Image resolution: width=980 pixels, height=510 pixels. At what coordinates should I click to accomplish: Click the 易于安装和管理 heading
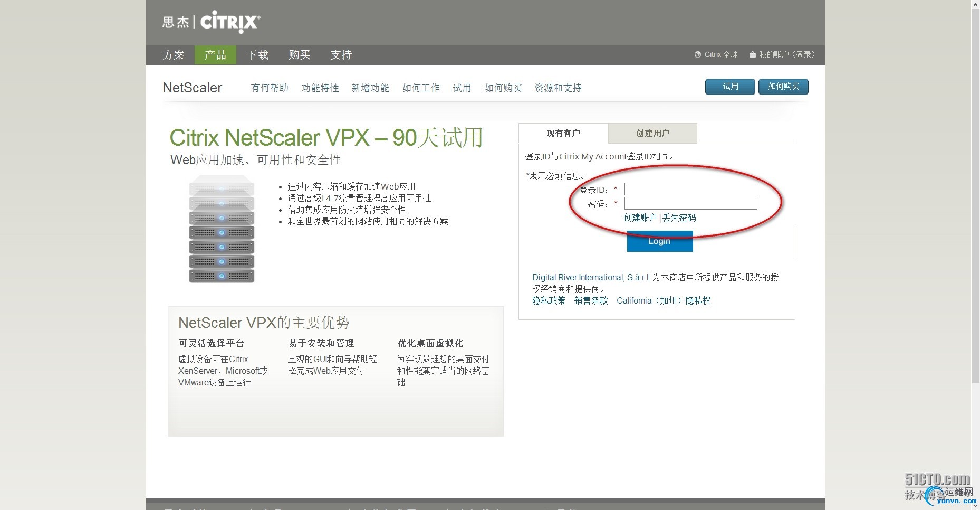[x=321, y=343]
